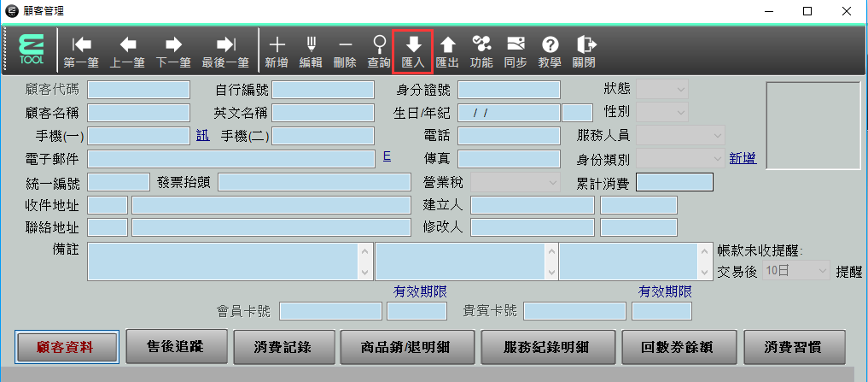The height and width of the screenshot is (382, 868).
Task: Click the 建立人 name field
Action: pyautogui.click(x=533, y=205)
